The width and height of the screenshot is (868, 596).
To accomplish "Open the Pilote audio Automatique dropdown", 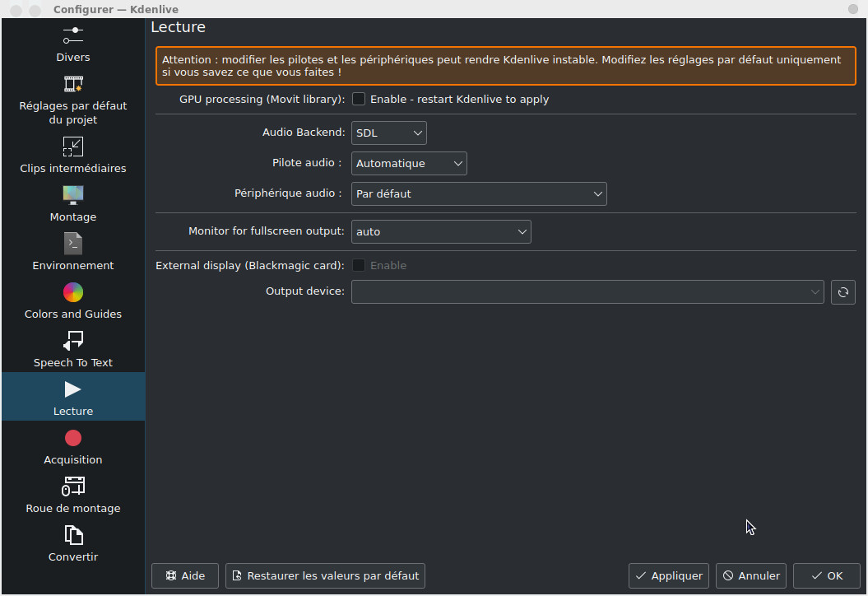I will tap(409, 163).
